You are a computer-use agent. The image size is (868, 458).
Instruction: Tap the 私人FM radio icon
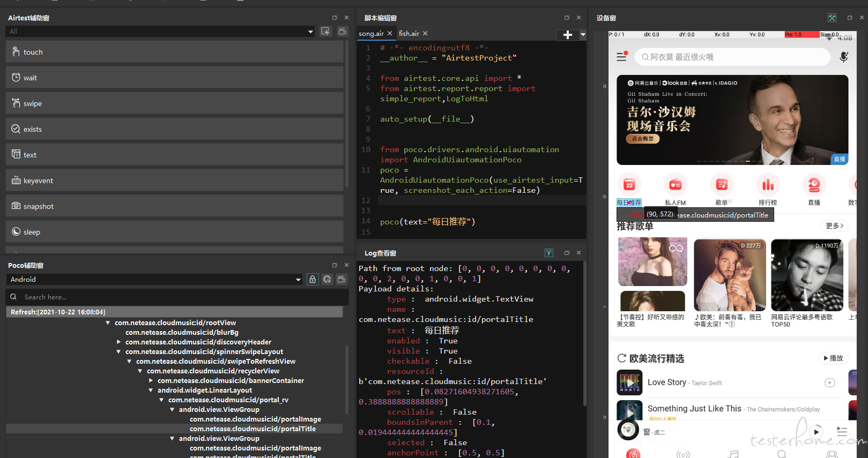click(x=676, y=185)
